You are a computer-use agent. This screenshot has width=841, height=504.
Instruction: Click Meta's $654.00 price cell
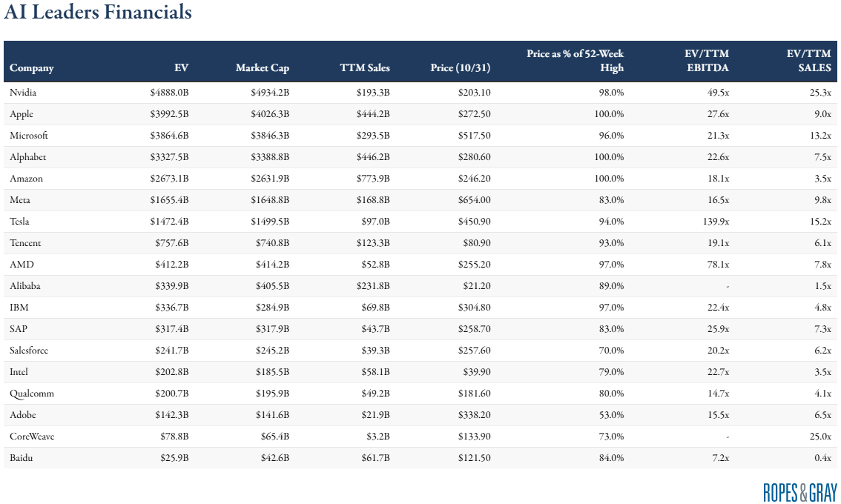tap(475, 200)
